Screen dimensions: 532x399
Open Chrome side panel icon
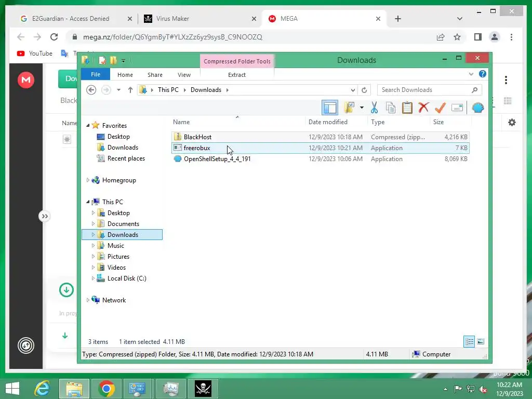click(x=478, y=37)
